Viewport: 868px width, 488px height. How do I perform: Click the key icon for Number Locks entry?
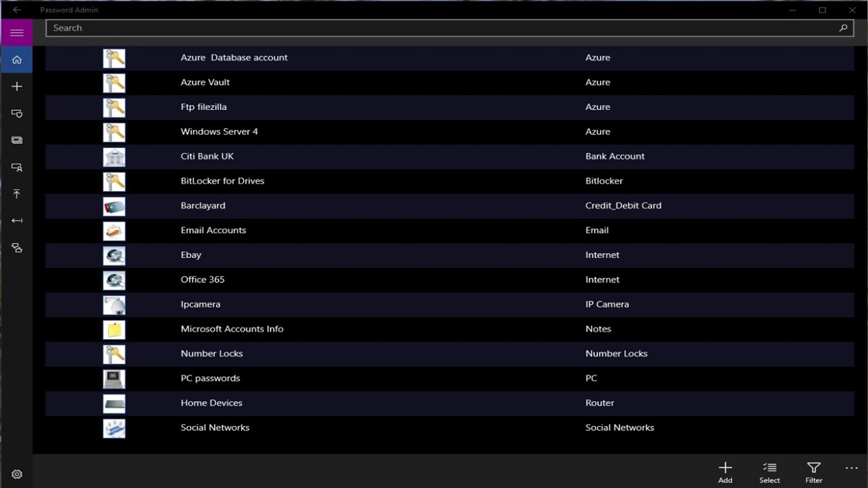114,354
